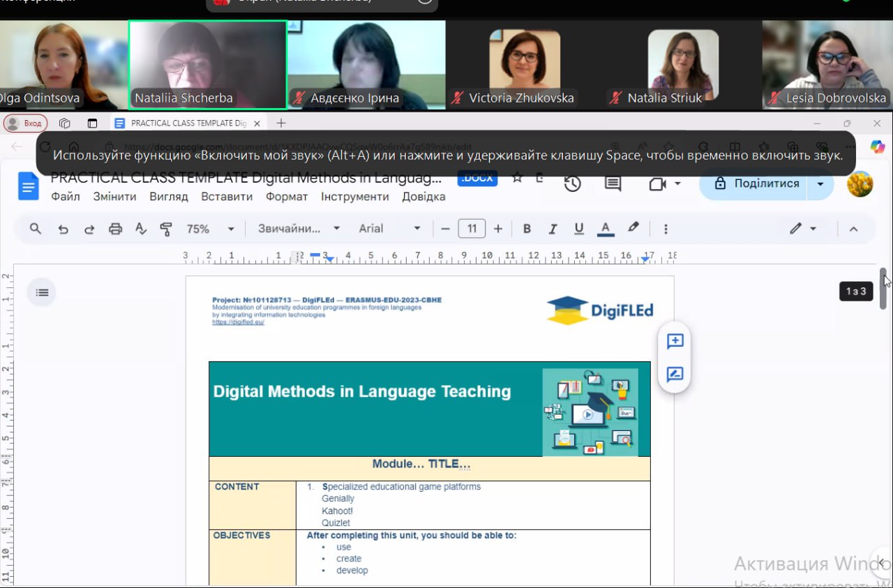This screenshot has width=893, height=588.
Task: Open the comments history icon
Action: pyautogui.click(x=613, y=184)
